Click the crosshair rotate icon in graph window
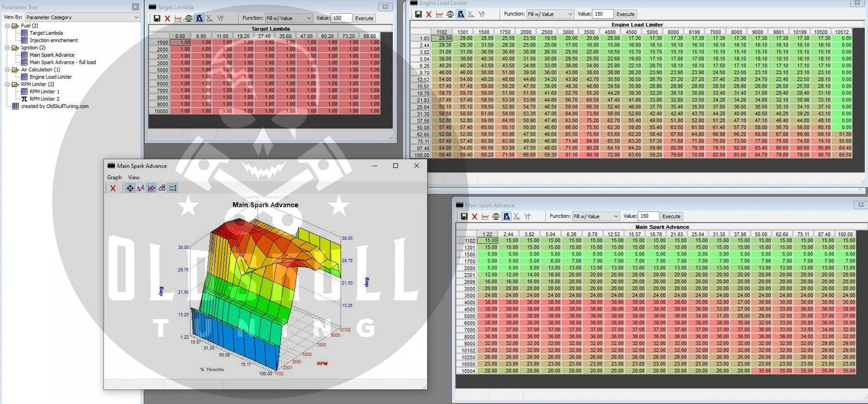Image resolution: width=868 pixels, height=404 pixels. click(130, 188)
